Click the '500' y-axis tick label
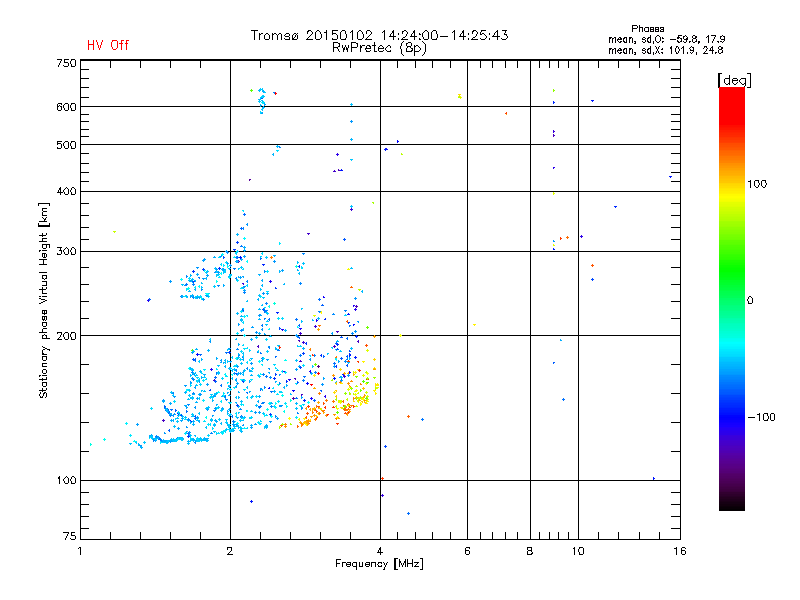 coord(66,145)
